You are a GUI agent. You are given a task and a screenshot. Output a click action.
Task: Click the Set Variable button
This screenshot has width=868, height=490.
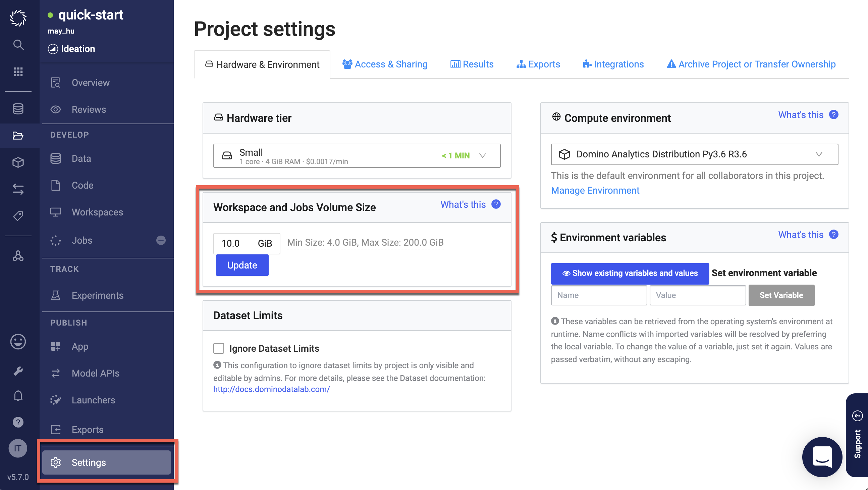coord(781,295)
